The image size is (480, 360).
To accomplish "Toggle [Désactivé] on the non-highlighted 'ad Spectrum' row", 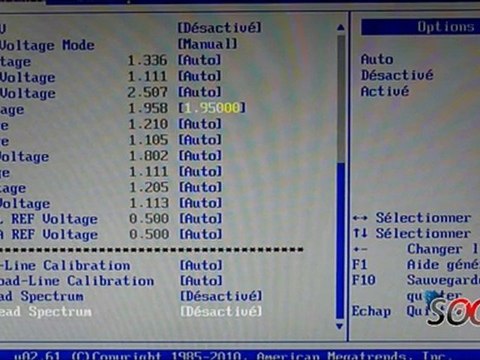I will (221, 296).
